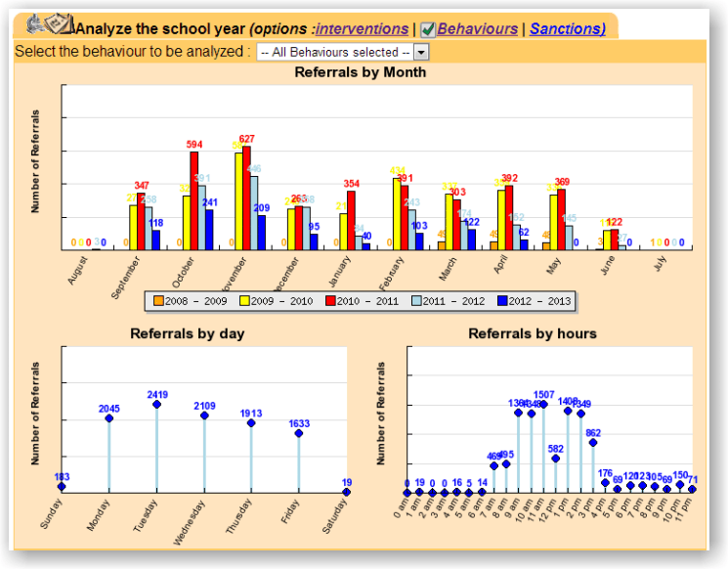728x569 pixels.
Task: Click the Referrals by Month chart title
Action: [360, 72]
